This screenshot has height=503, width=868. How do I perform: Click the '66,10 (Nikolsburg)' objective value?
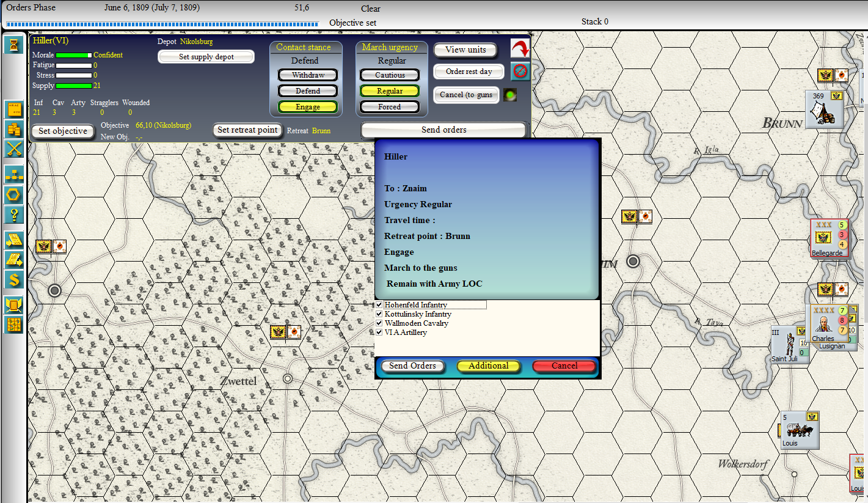click(x=163, y=125)
